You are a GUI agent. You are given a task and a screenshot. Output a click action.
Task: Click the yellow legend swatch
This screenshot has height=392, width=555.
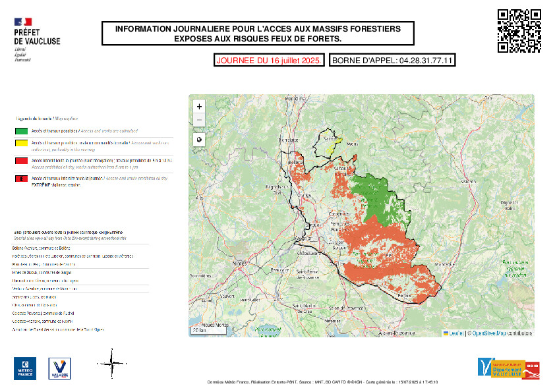pyautogui.click(x=22, y=143)
